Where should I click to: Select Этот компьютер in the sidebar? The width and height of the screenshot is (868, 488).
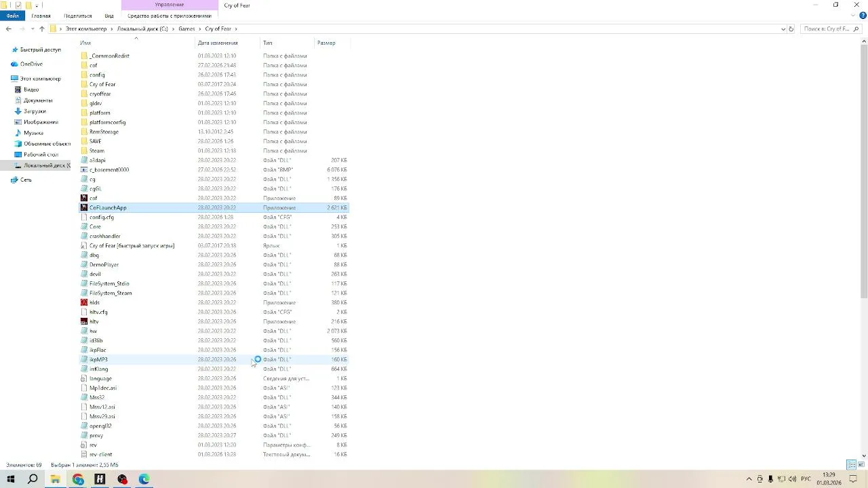coord(40,79)
